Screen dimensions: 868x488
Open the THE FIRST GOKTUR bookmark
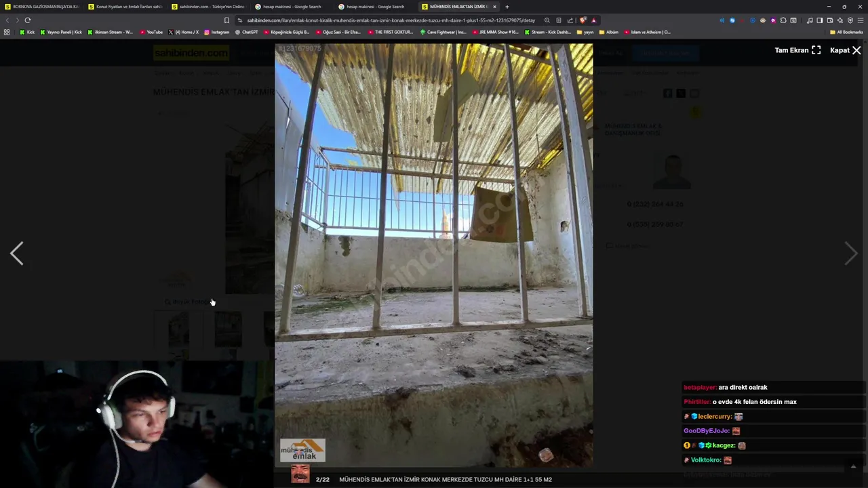pos(391,32)
